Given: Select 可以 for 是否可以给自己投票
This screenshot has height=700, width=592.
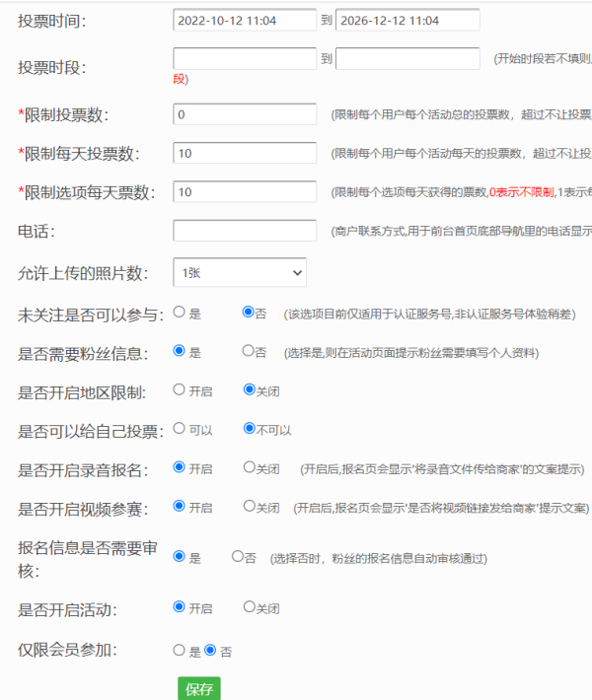Looking at the screenshot, I should [179, 429].
